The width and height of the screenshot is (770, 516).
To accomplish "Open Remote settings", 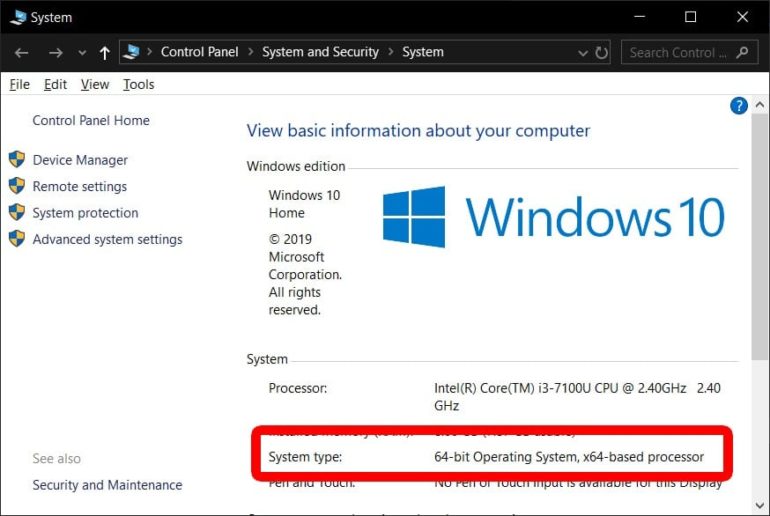I will point(80,187).
